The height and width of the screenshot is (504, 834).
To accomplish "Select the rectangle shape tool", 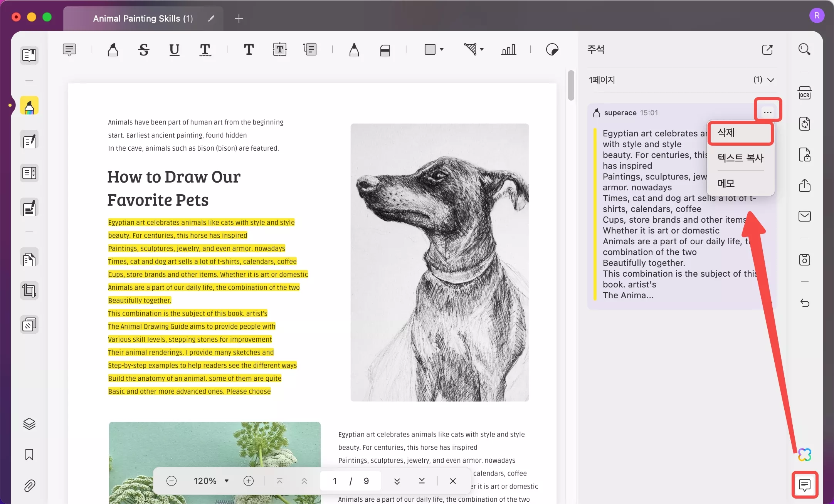I will (x=430, y=49).
